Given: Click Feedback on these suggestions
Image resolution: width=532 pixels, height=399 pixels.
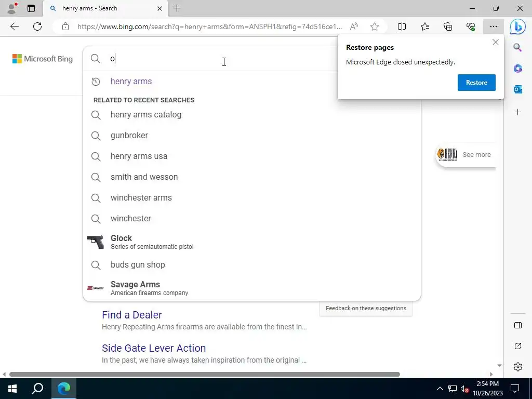Looking at the screenshot, I should click(x=366, y=308).
